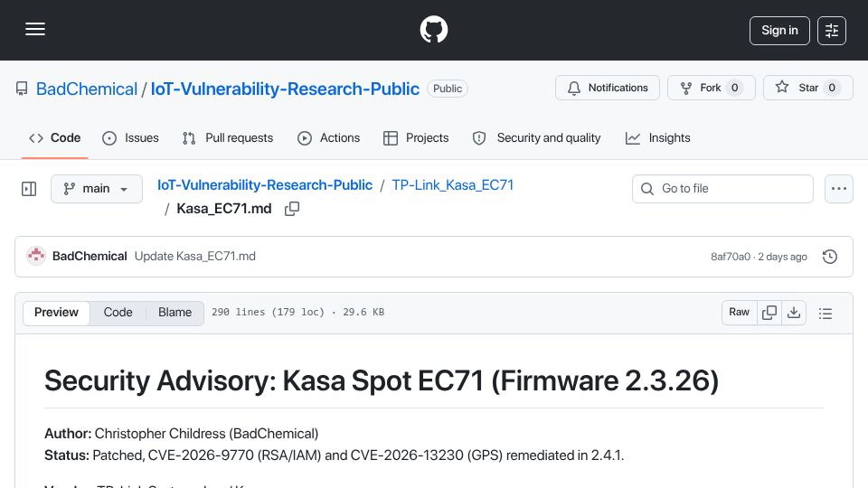Click the Fork count 0 badge
868x488 pixels.
(x=734, y=88)
